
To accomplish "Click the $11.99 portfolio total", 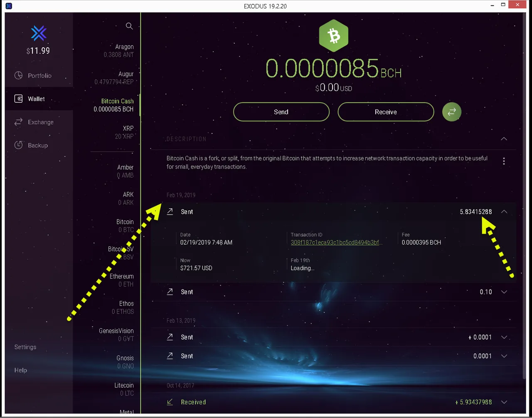I will (38, 51).
